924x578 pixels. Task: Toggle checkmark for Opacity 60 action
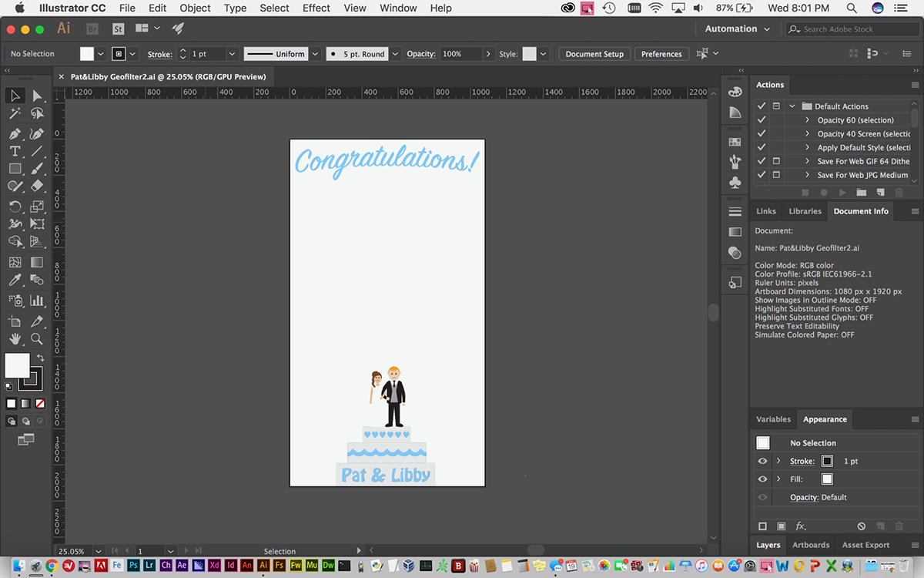coord(762,120)
